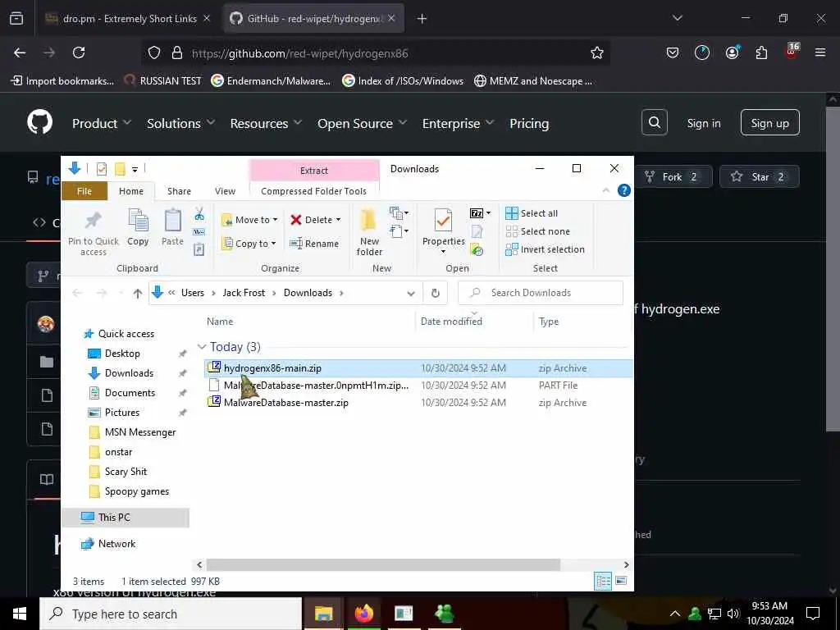Click quick access toolbar Properties icon
Viewport: 840px width, 630px height.
(x=101, y=169)
